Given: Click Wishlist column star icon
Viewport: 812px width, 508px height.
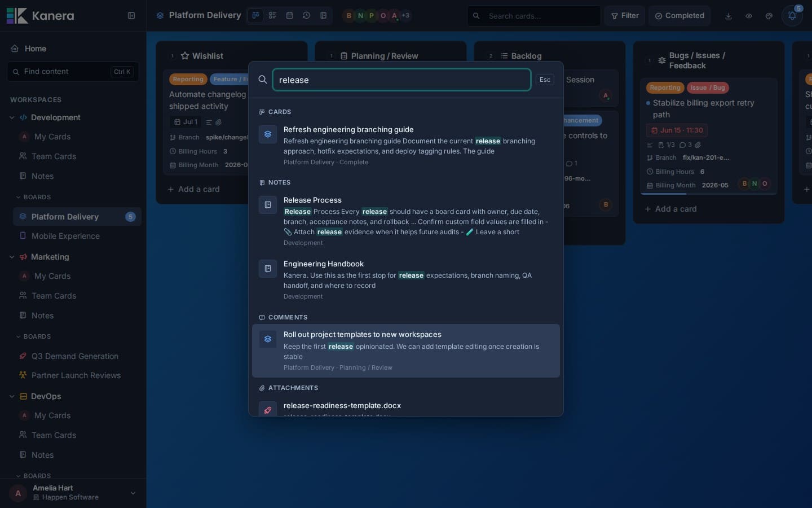Looking at the screenshot, I should coord(185,56).
